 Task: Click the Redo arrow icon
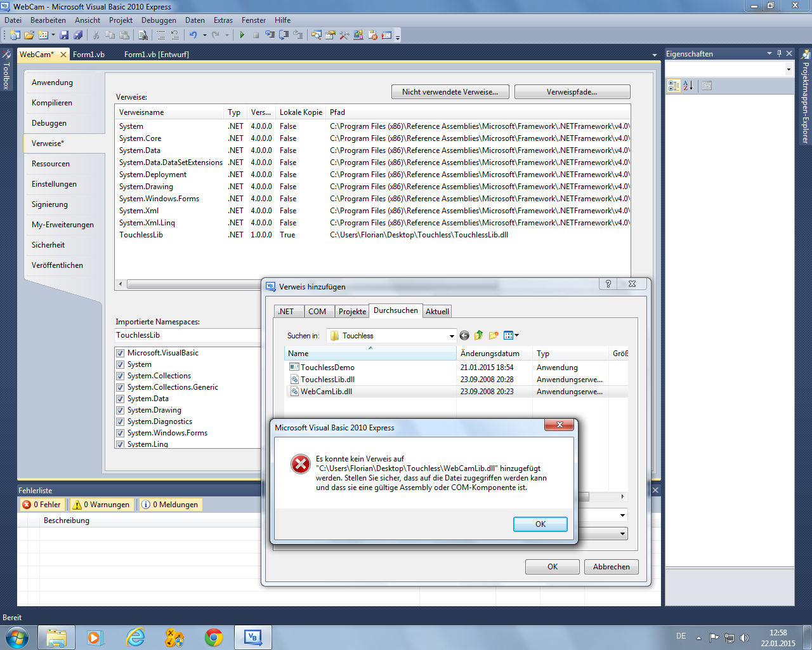tap(216, 35)
